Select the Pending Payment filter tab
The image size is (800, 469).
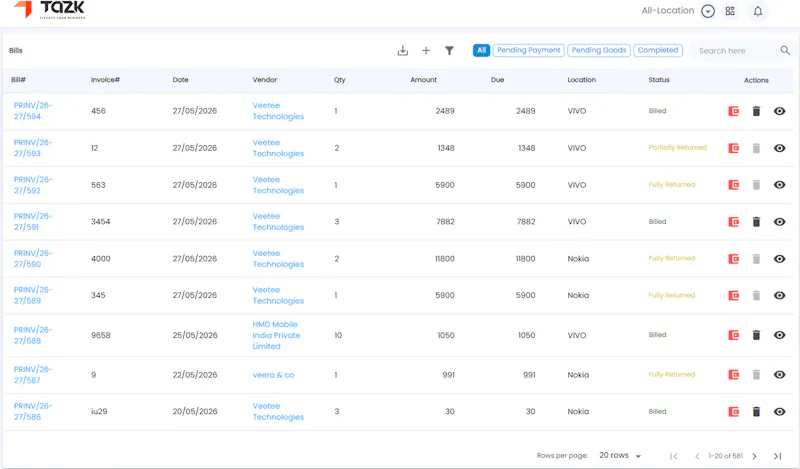(529, 50)
